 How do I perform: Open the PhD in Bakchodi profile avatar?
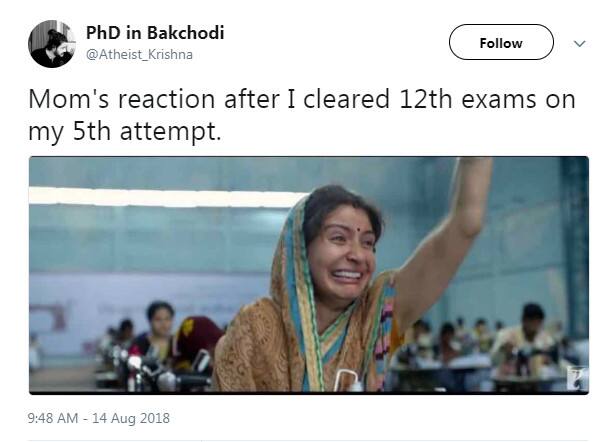52,43
